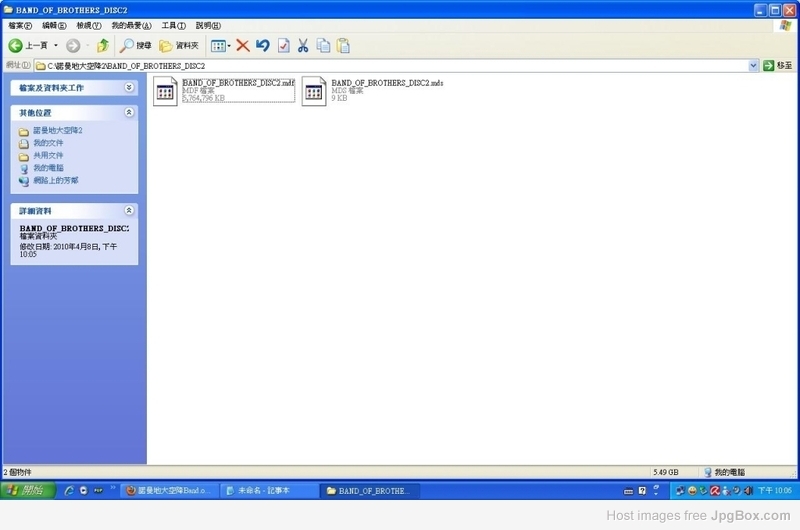Click the language bar help icon
The height and width of the screenshot is (530, 800).
[642, 491]
